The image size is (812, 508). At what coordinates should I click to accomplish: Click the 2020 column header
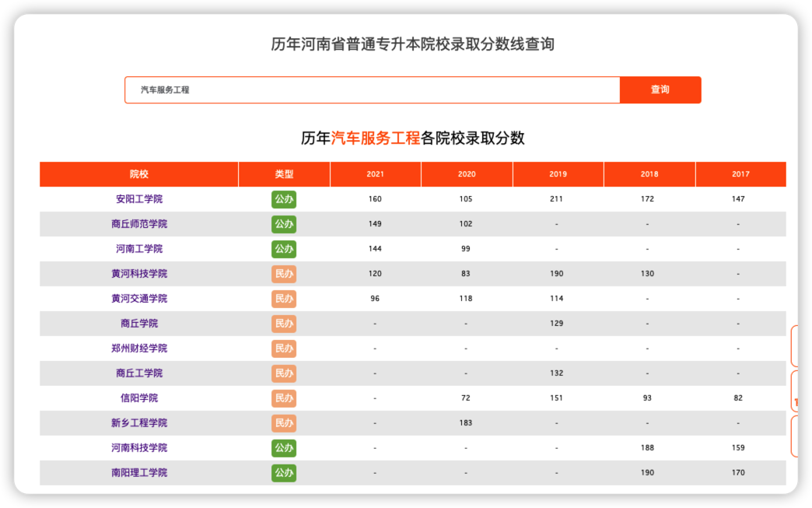tap(467, 174)
